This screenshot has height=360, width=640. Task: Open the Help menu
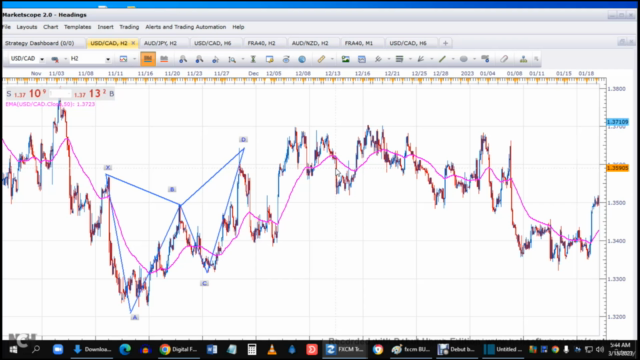coord(238,27)
